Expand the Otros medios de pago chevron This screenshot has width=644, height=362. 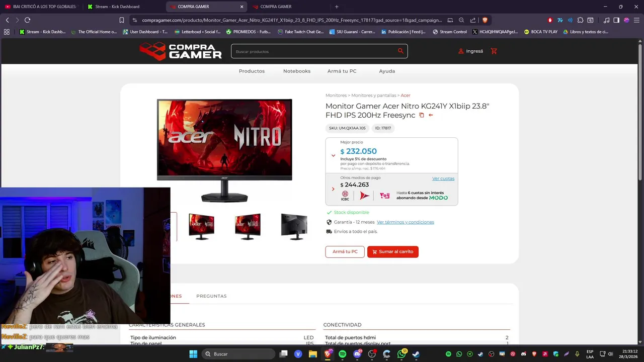pyautogui.click(x=333, y=189)
